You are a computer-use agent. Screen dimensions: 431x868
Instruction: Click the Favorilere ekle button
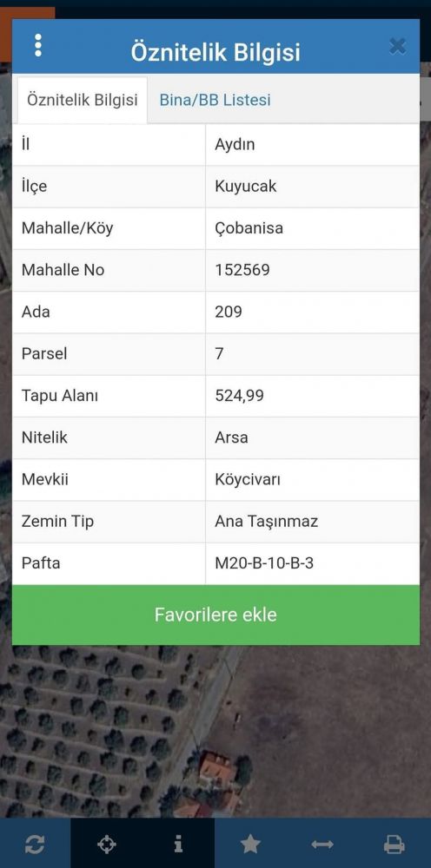coord(215,615)
